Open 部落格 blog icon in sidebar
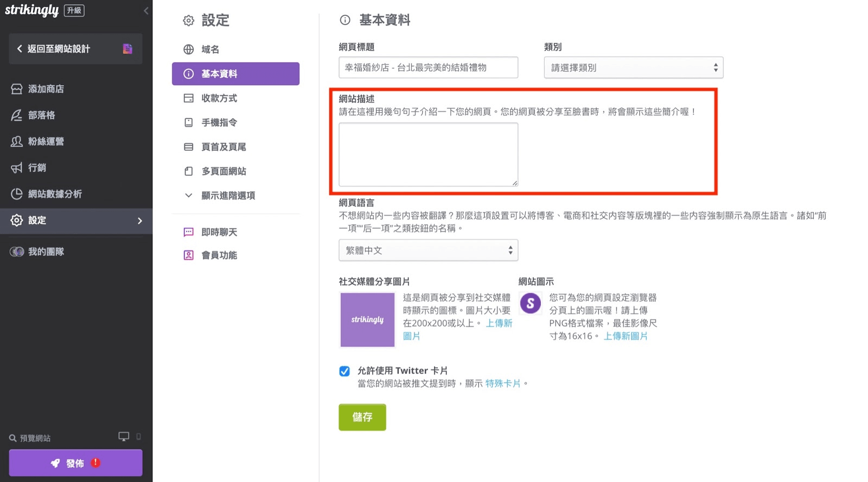The image size is (868, 482). click(x=17, y=115)
